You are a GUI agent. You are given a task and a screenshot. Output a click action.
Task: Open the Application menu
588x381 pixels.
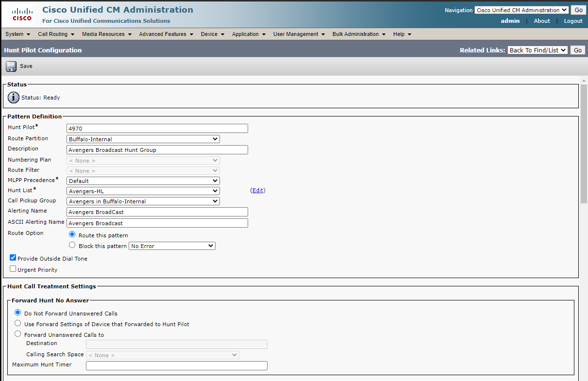coord(249,34)
